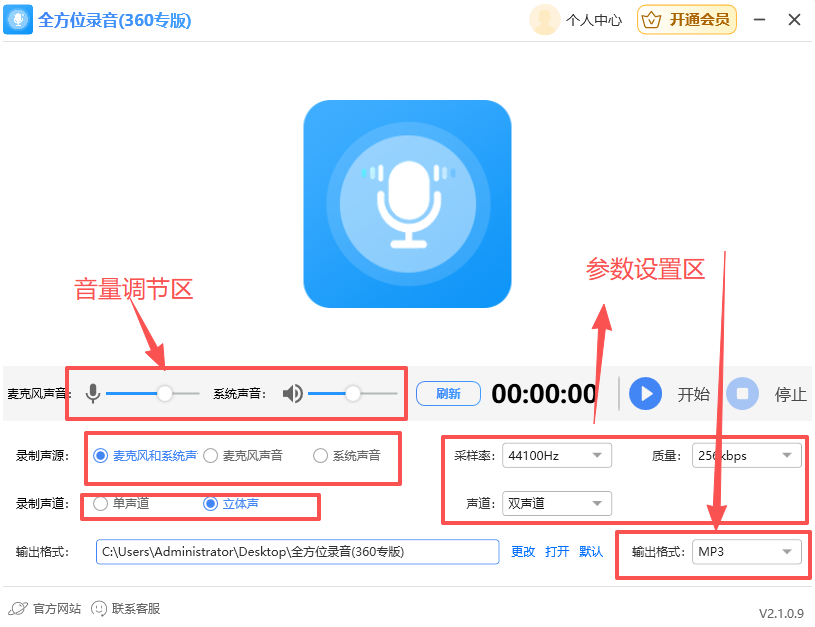This screenshot has width=815, height=627.
Task: Click the system sound speaker icon
Action: point(292,394)
